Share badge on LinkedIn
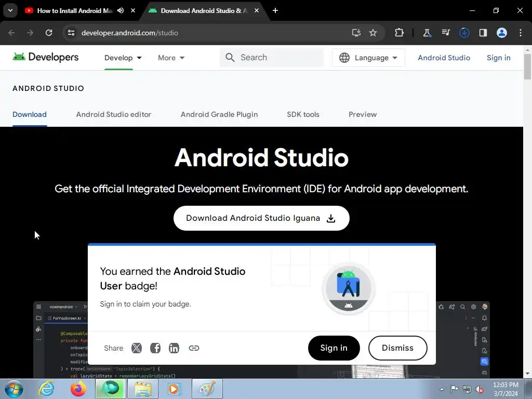Image resolution: width=532 pixels, height=399 pixels. [174, 348]
